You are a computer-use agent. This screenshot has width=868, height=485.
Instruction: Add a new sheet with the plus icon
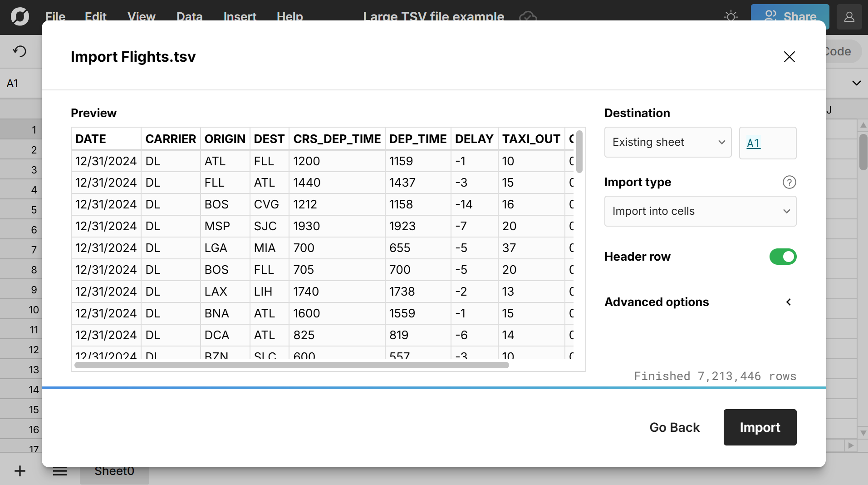click(19, 471)
